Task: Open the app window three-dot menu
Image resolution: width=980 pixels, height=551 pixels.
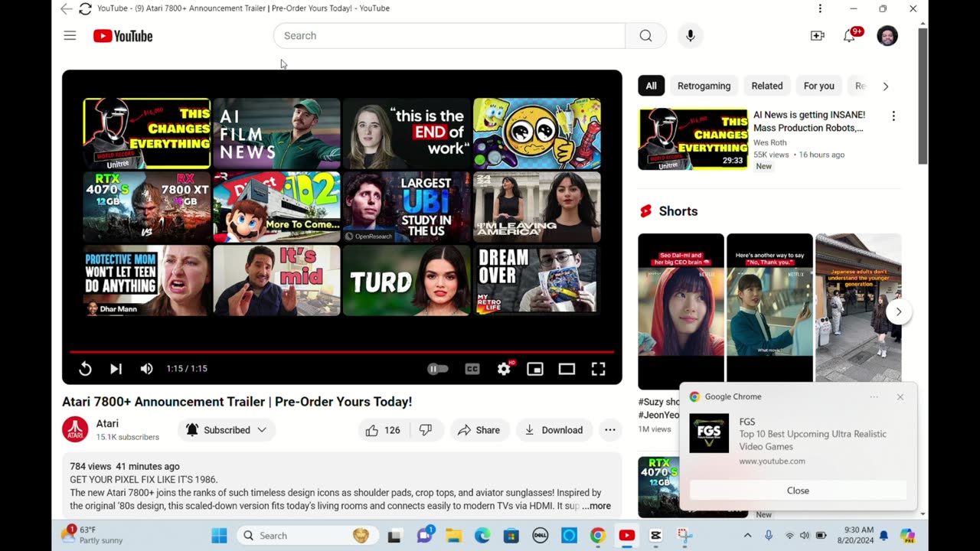Action: [820, 8]
